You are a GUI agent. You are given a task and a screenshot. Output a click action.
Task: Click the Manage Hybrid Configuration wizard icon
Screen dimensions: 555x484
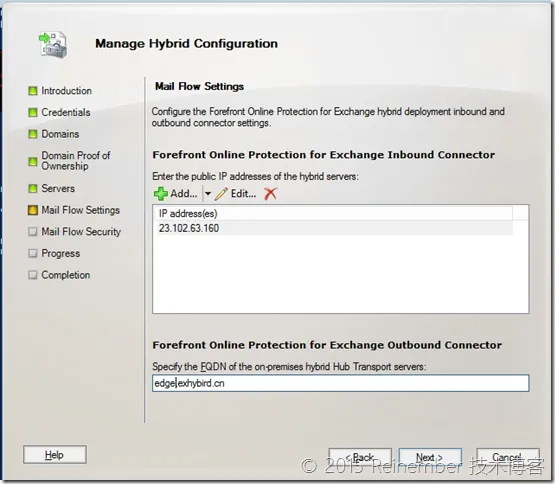53,44
